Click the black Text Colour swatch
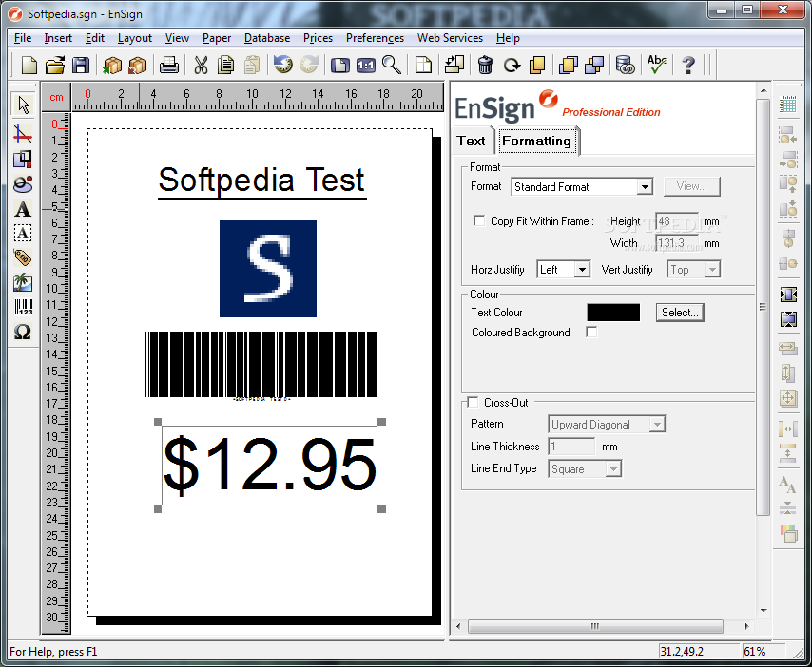This screenshot has width=812, height=667. pyautogui.click(x=613, y=313)
